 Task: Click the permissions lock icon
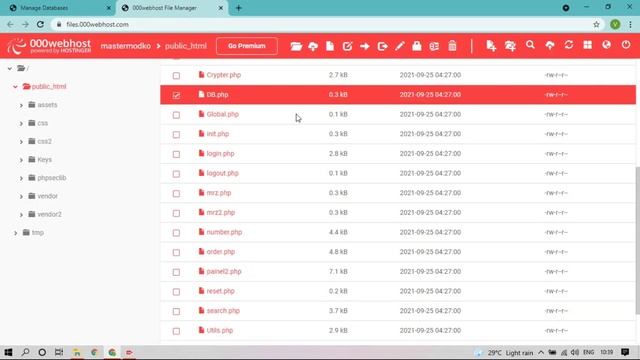[417, 46]
